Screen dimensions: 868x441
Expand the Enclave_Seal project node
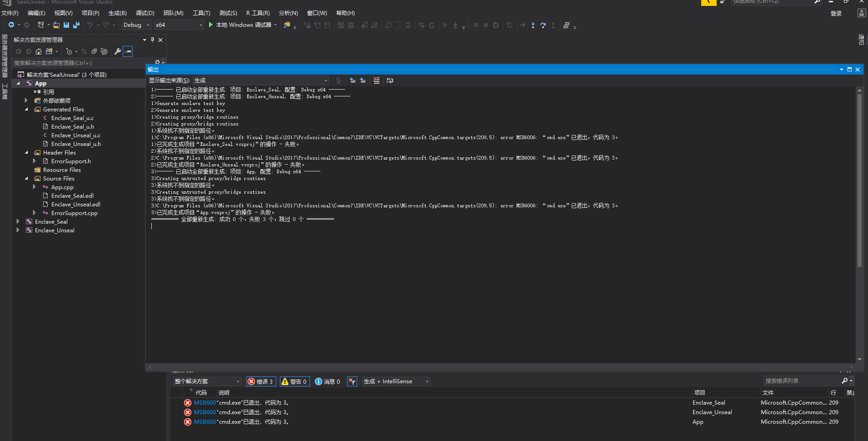tap(18, 221)
